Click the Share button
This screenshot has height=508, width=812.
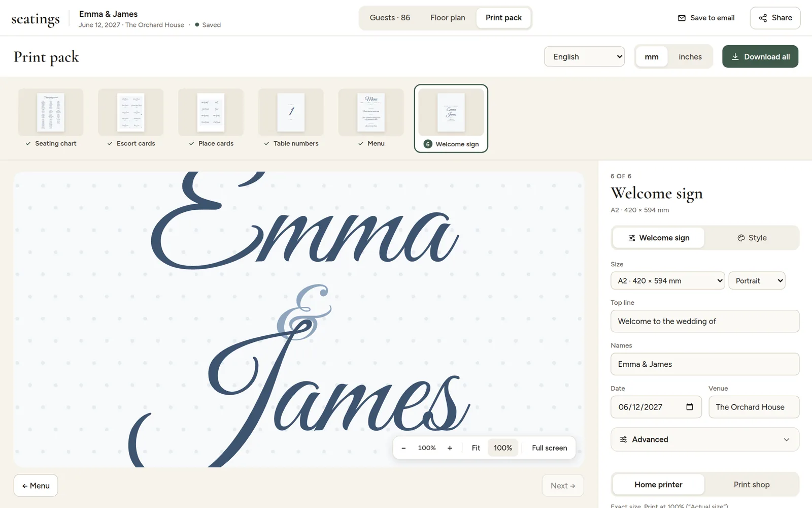click(x=775, y=18)
